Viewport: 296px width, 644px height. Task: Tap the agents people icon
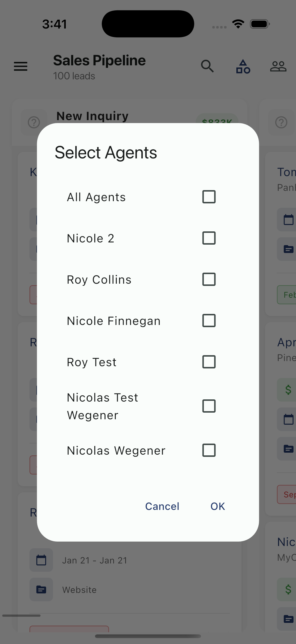(278, 67)
